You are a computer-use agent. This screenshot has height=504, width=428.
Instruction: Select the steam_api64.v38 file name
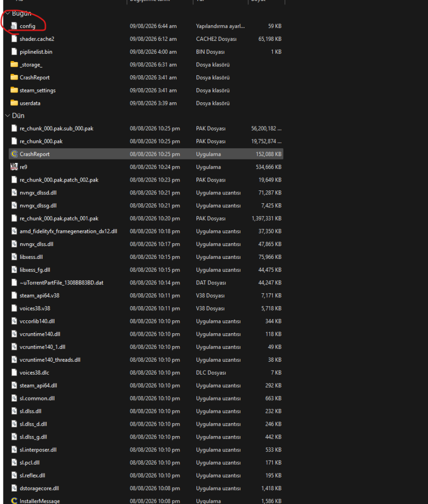(x=39, y=295)
